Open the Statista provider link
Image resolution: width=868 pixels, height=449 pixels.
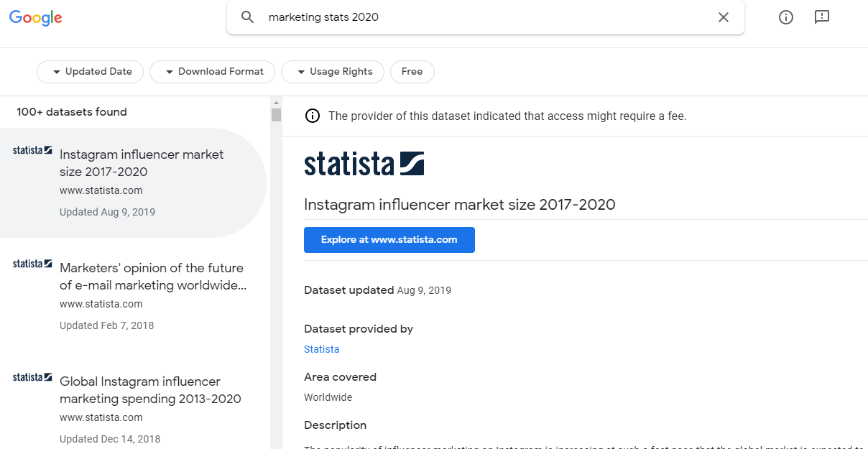tap(322, 349)
